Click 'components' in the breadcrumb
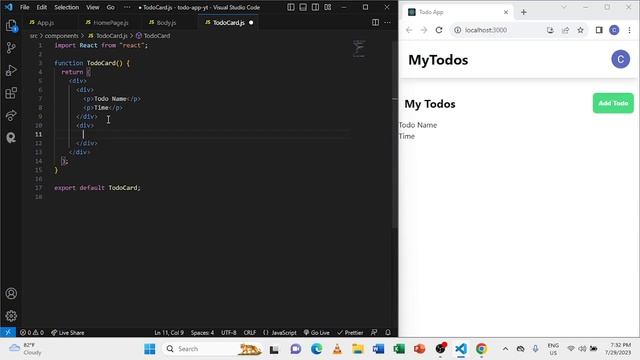The image size is (640, 360). [61, 36]
